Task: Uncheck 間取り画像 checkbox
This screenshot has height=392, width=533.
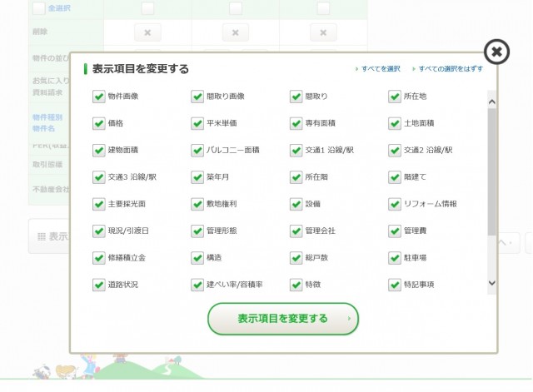Action: coord(197,97)
